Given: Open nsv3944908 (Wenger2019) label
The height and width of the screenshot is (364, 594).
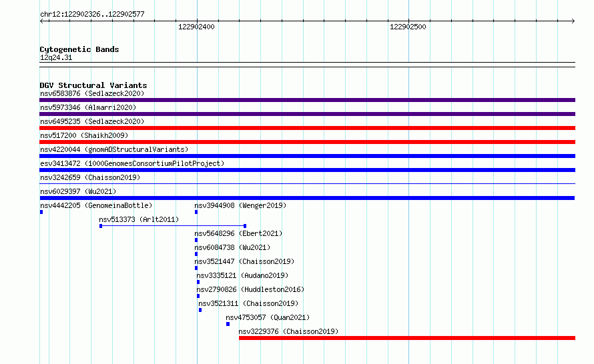Looking at the screenshot, I should coord(240,205).
